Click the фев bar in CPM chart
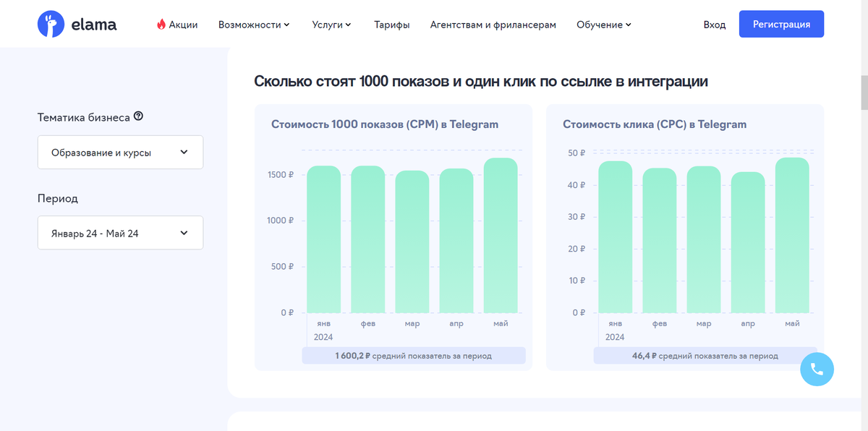 (x=368, y=239)
